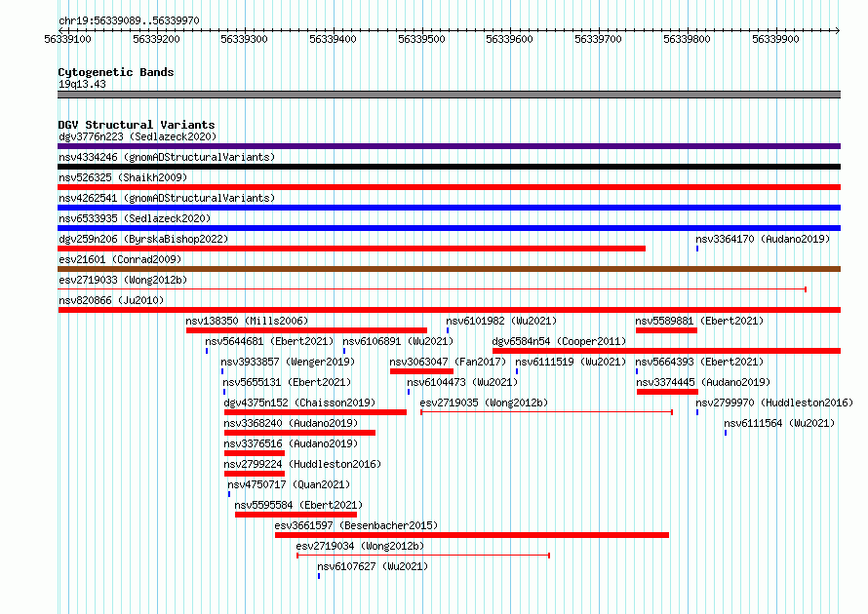Click the 56339200 ruler position

click(156, 39)
